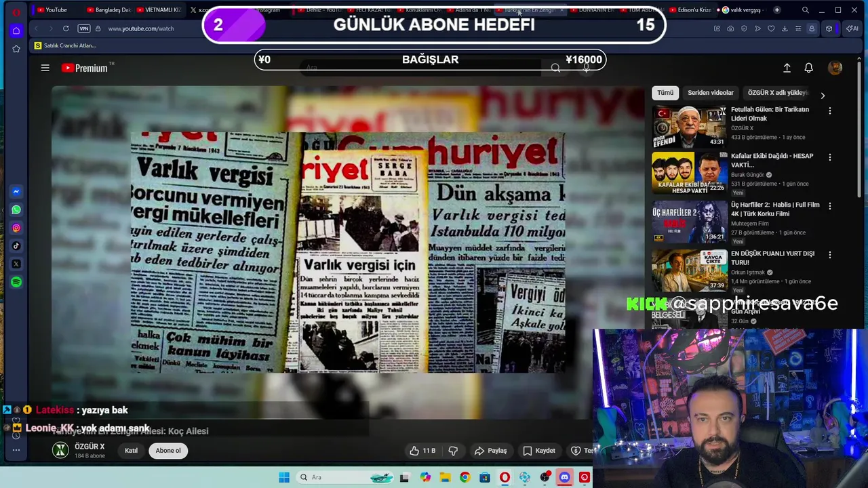Image resolution: width=868 pixels, height=488 pixels.
Task: Open Opera player play icon
Action: 757,28
